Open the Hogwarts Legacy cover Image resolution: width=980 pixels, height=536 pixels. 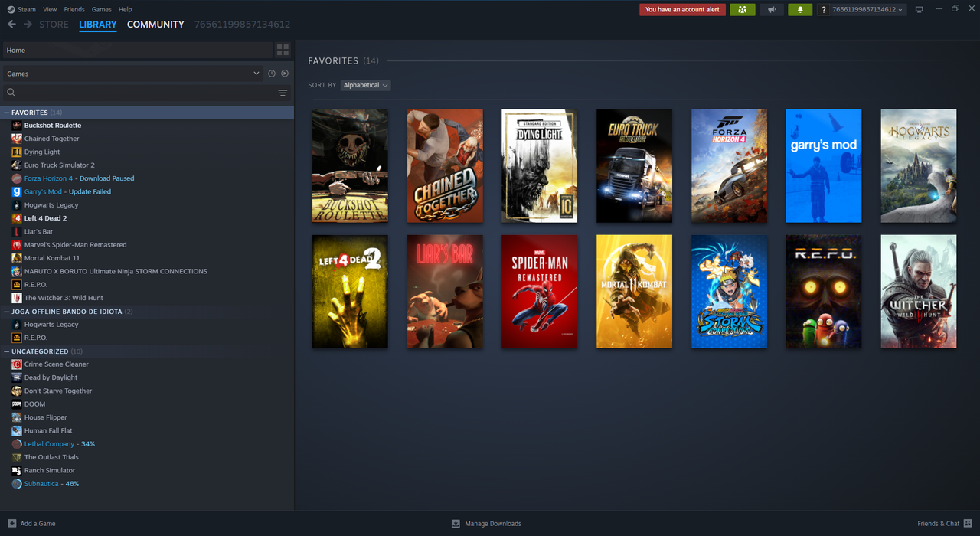point(919,166)
